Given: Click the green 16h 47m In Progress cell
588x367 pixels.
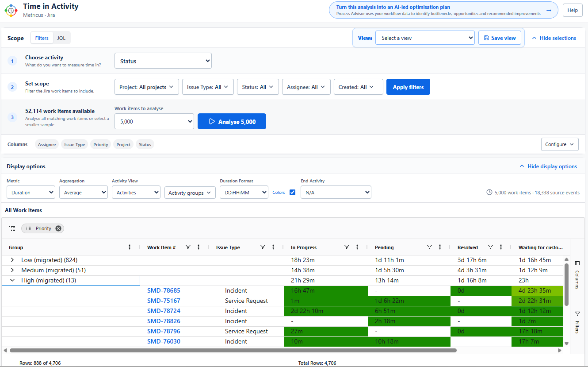Looking at the screenshot, I should tap(326, 290).
